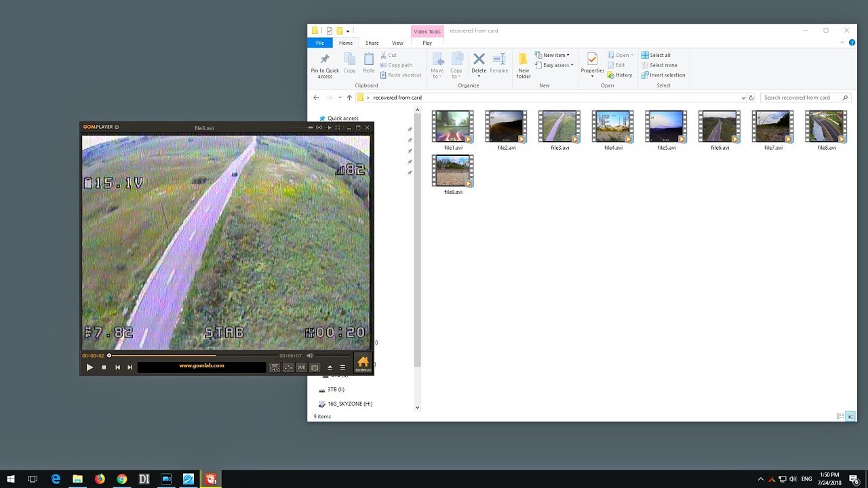Click Invert selection
The width and height of the screenshot is (868, 488).
click(x=663, y=75)
